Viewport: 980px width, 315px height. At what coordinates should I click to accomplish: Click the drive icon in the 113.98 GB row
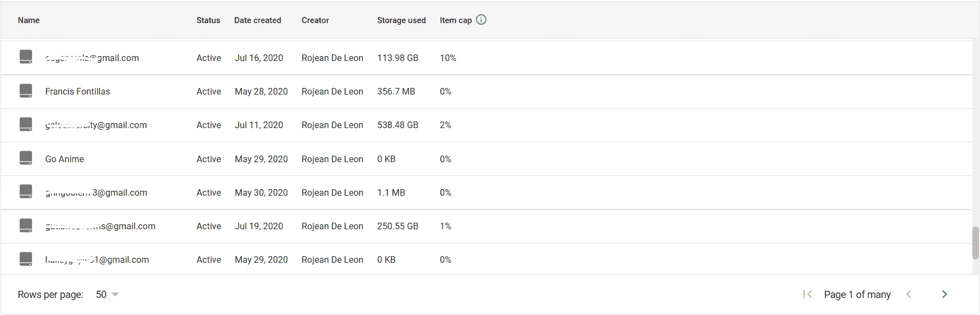pos(26,57)
